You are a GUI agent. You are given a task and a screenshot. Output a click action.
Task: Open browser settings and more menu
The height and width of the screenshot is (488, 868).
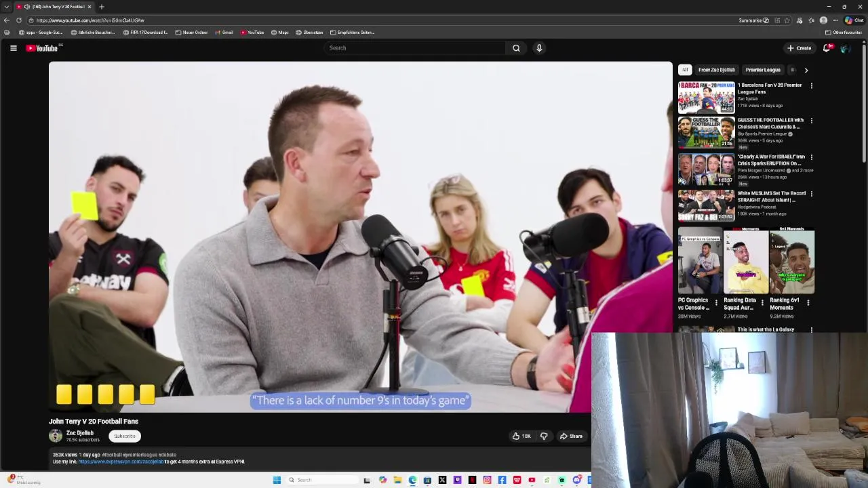pyautogui.click(x=835, y=20)
